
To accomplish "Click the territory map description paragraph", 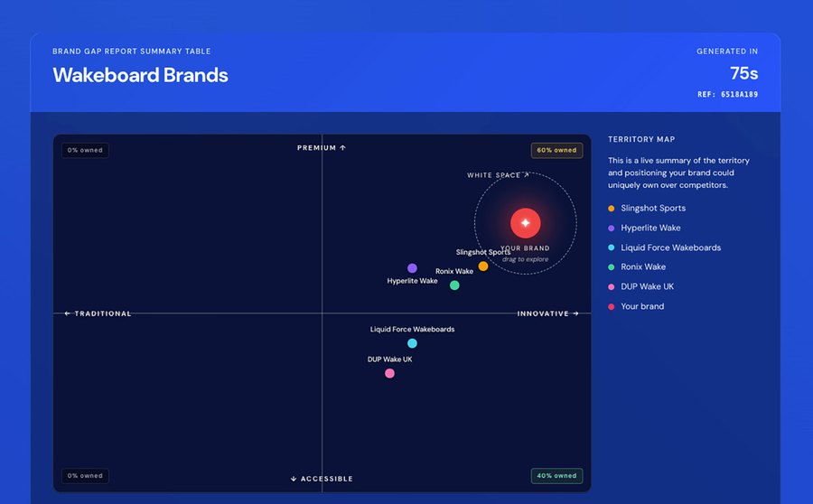I will 678,173.
